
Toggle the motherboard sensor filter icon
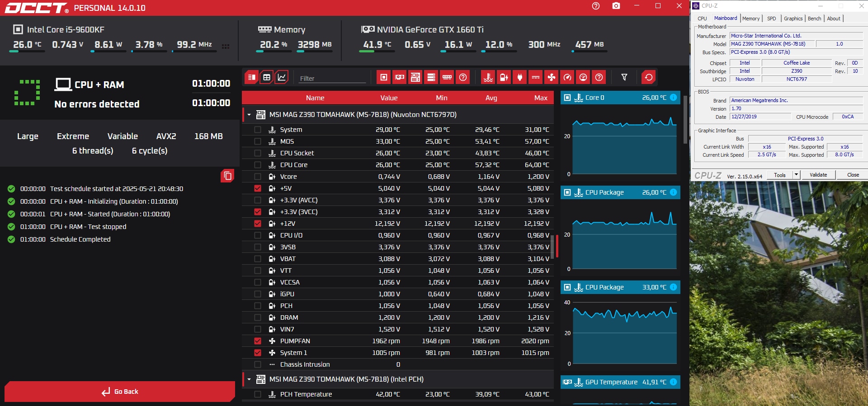point(415,77)
